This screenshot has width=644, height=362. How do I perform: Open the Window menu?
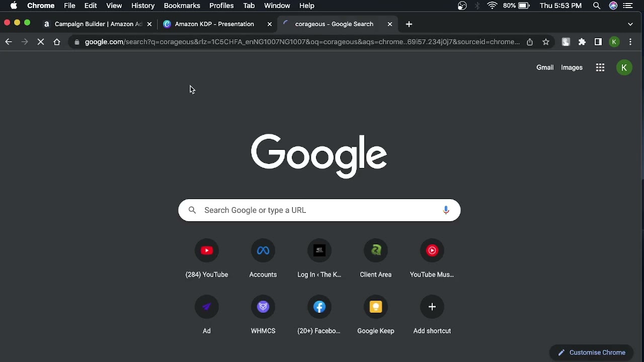pyautogui.click(x=277, y=6)
